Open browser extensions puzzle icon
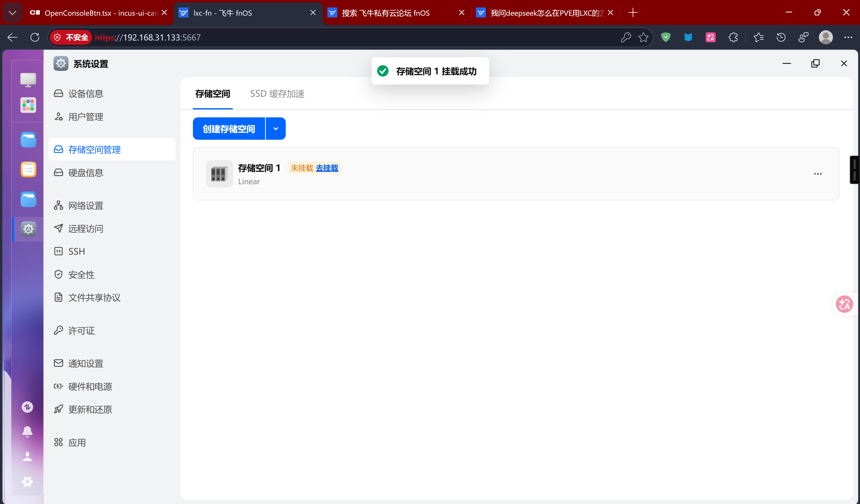Viewport: 860px width, 504px height. point(733,37)
